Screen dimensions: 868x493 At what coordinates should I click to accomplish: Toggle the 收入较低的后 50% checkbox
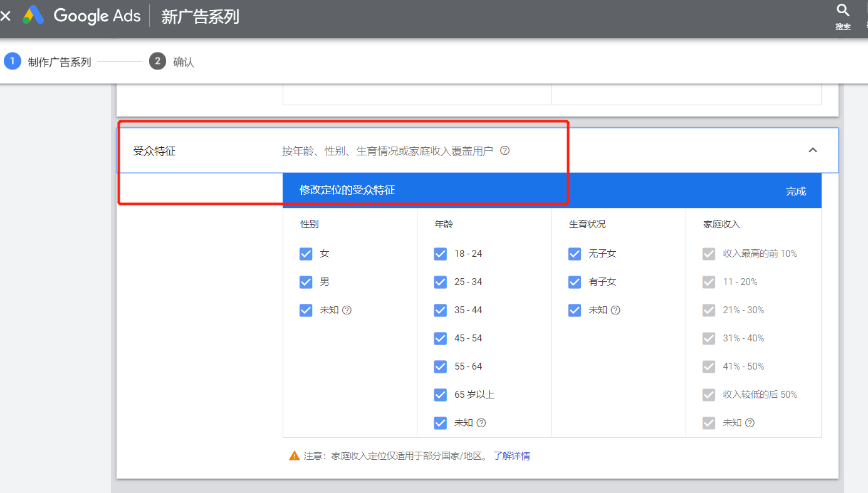coord(709,395)
